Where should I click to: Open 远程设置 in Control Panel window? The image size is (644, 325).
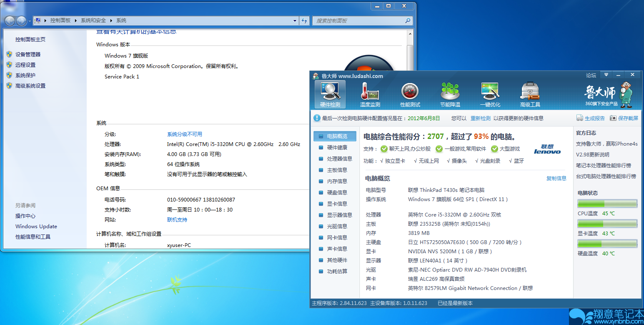[25, 65]
